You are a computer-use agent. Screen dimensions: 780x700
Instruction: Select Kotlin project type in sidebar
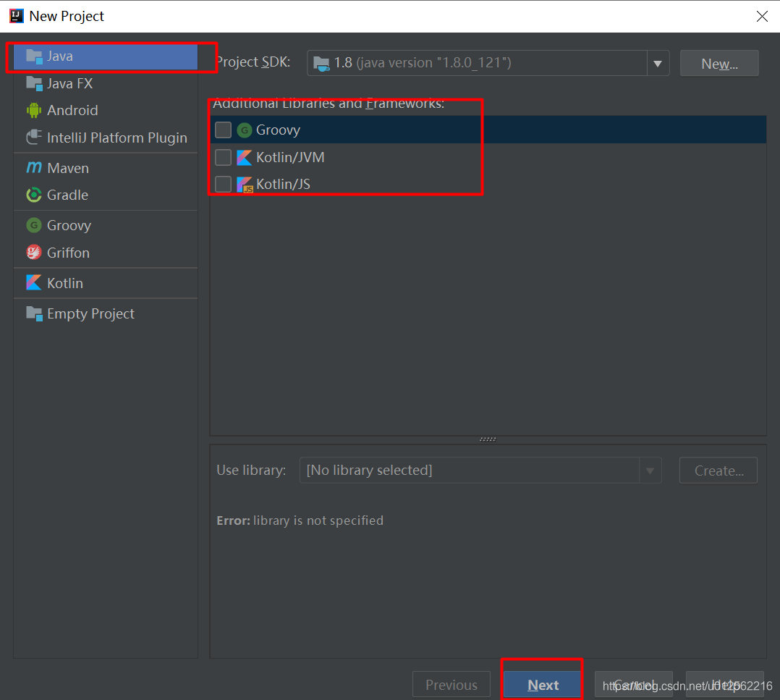coord(106,282)
